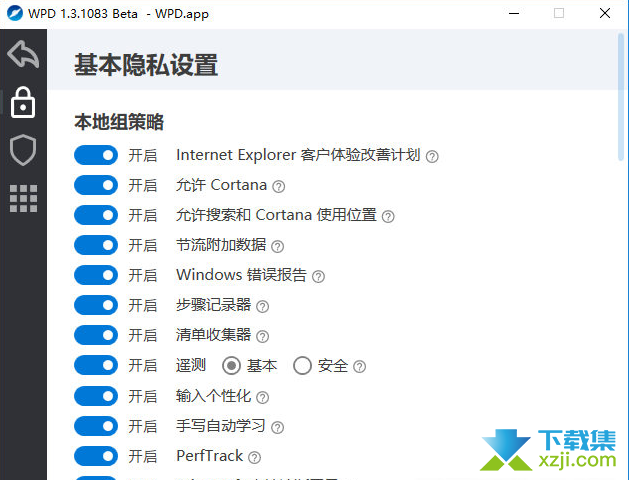Screen dimensions: 629x480
Task: Minimize the WPD window
Action: point(514,13)
